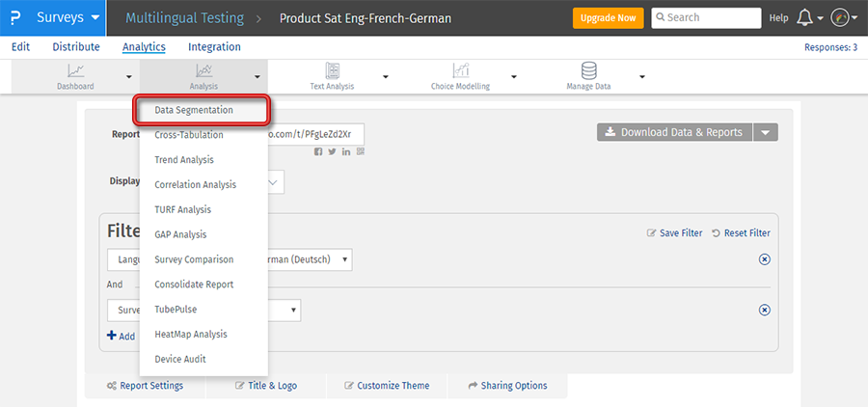Click the Save Filter link
The image size is (868, 407).
[674, 232]
